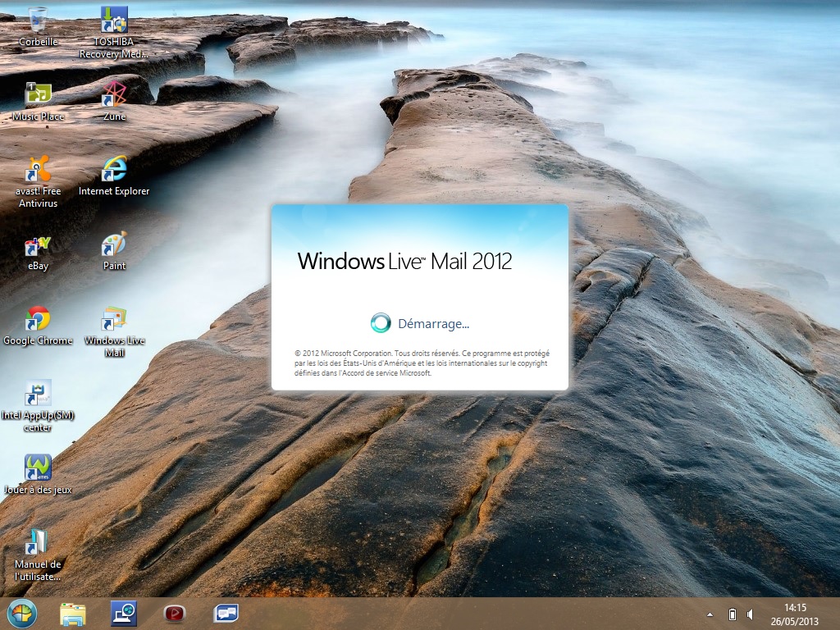Select the Paint desktop icon

coord(114,251)
